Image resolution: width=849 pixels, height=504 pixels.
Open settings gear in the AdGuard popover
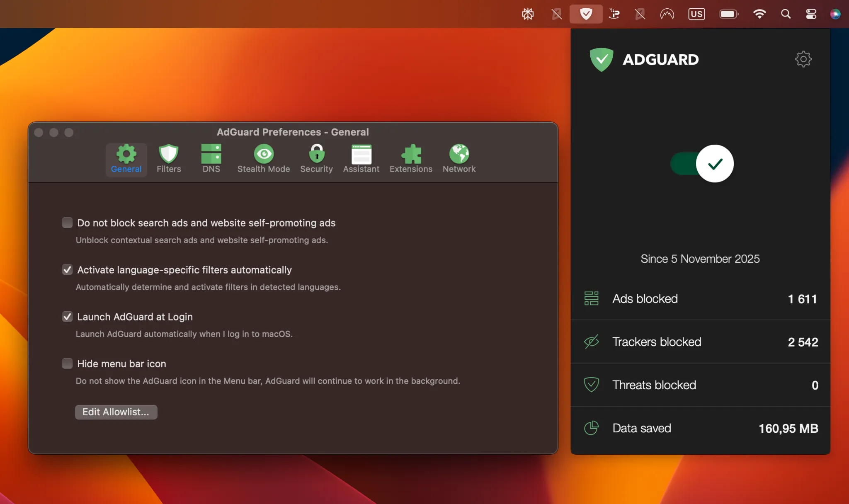point(803,59)
